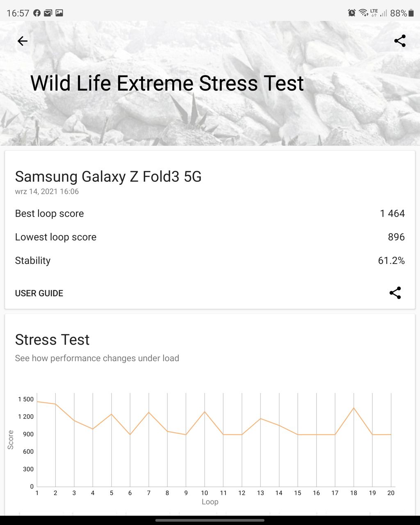Tap the Samsung Galaxy Z Fold3 5G title
This screenshot has height=525, width=420.
108,177
